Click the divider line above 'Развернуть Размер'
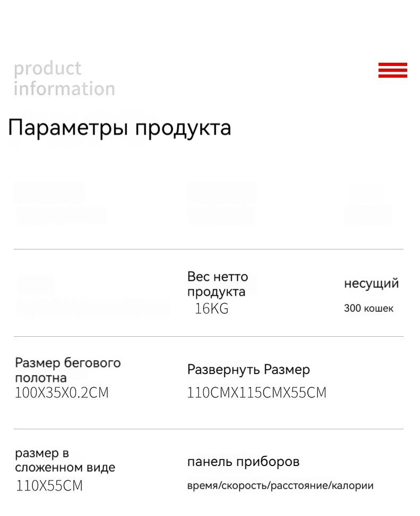The image size is (420, 516). 208,337
